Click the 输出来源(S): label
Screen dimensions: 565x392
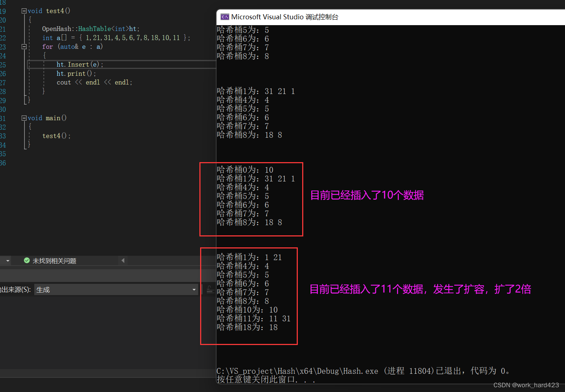coord(15,290)
